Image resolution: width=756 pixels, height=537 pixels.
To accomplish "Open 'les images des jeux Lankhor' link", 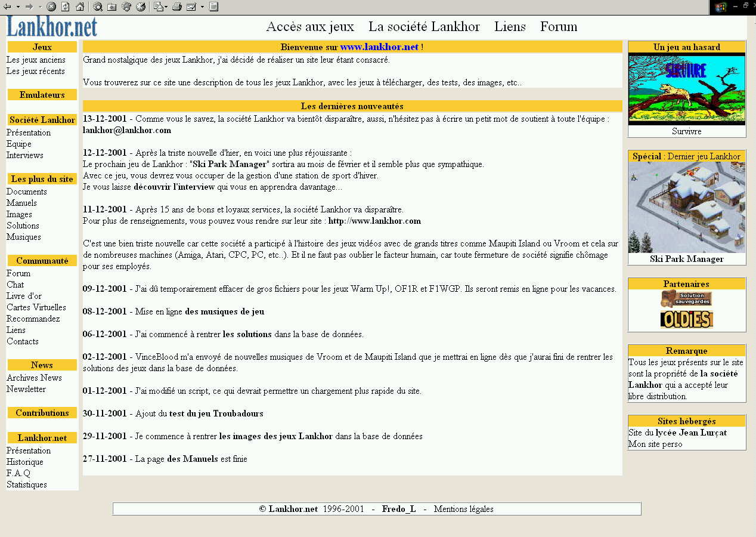I will [x=276, y=436].
